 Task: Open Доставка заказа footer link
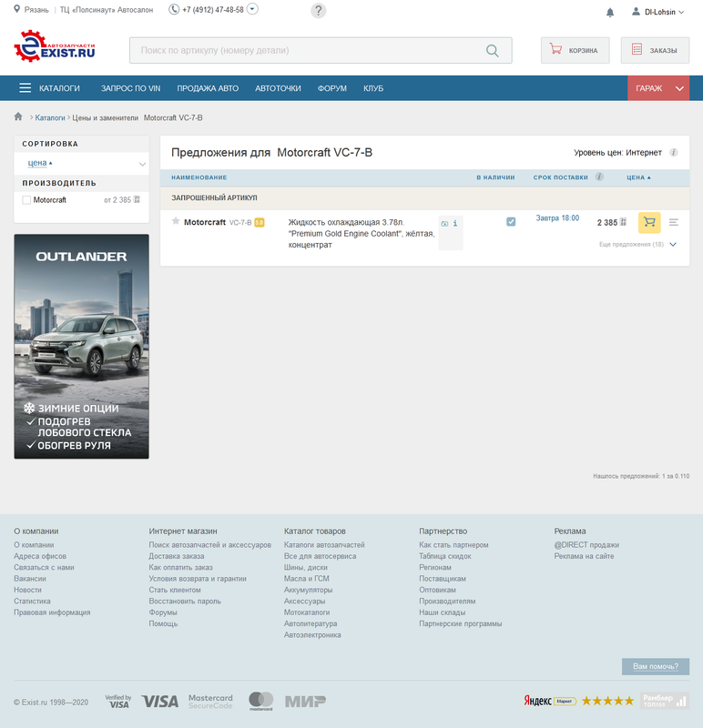(x=176, y=556)
